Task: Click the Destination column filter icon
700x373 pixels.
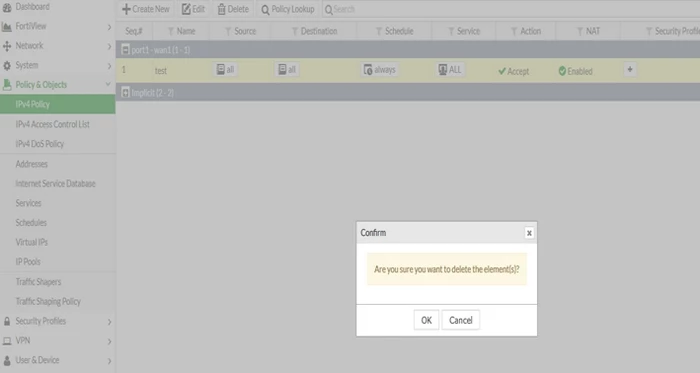Action: click(x=295, y=31)
